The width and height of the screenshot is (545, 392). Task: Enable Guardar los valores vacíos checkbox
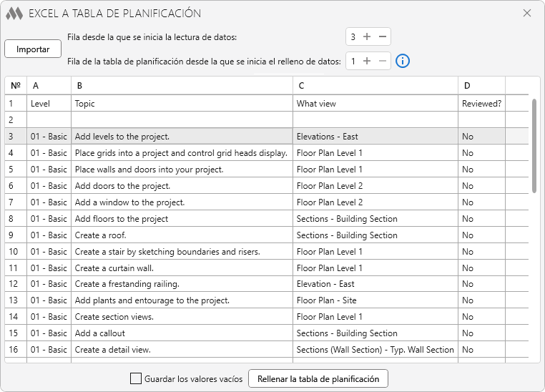point(136,378)
